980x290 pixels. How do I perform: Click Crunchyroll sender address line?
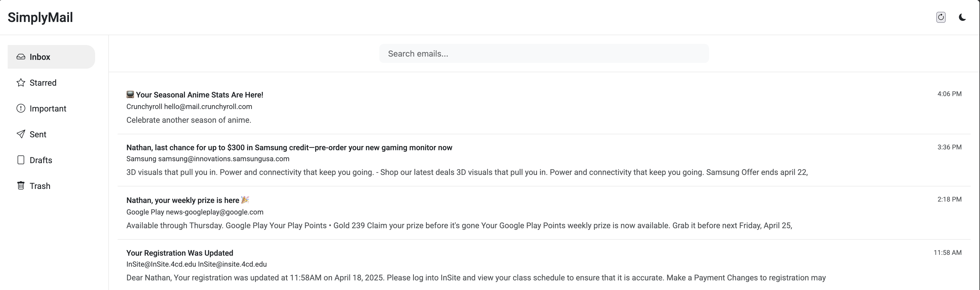[x=189, y=107]
